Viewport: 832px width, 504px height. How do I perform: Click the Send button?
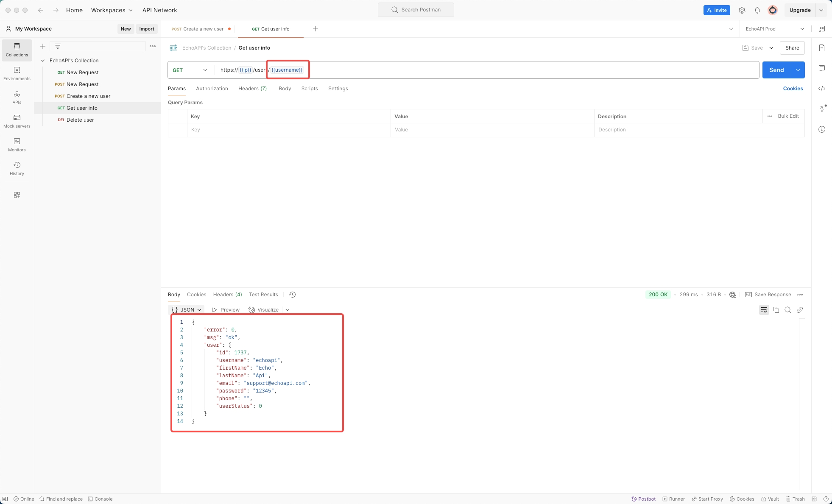click(x=776, y=70)
